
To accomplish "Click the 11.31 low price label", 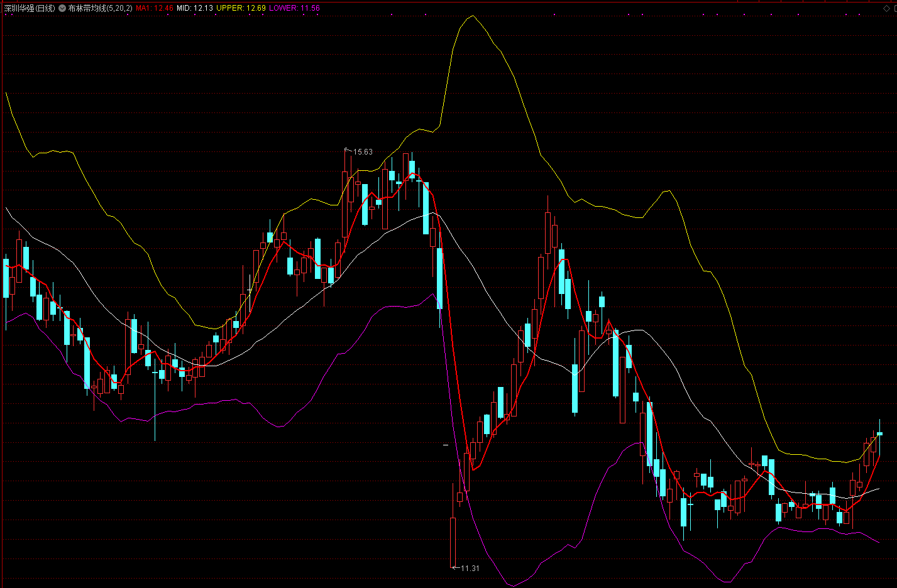I will (x=470, y=568).
